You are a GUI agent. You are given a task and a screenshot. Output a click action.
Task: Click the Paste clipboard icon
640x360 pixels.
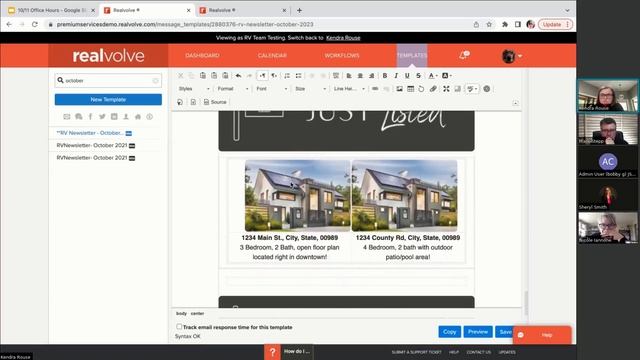203,76
